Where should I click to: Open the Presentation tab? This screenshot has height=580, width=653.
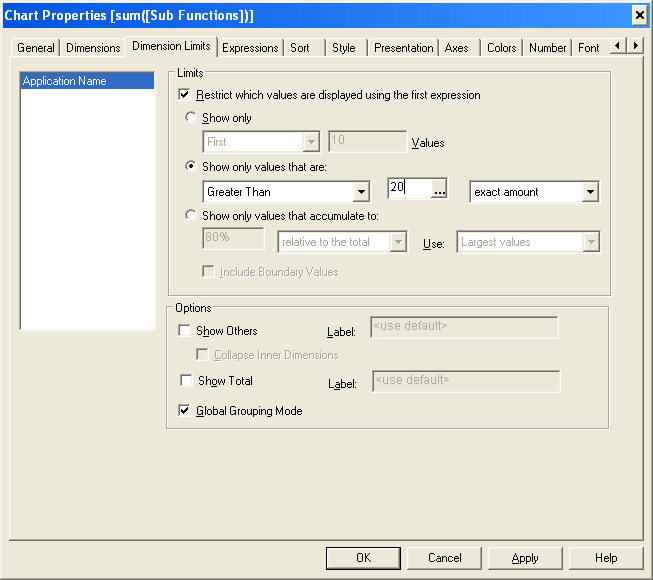click(403, 48)
